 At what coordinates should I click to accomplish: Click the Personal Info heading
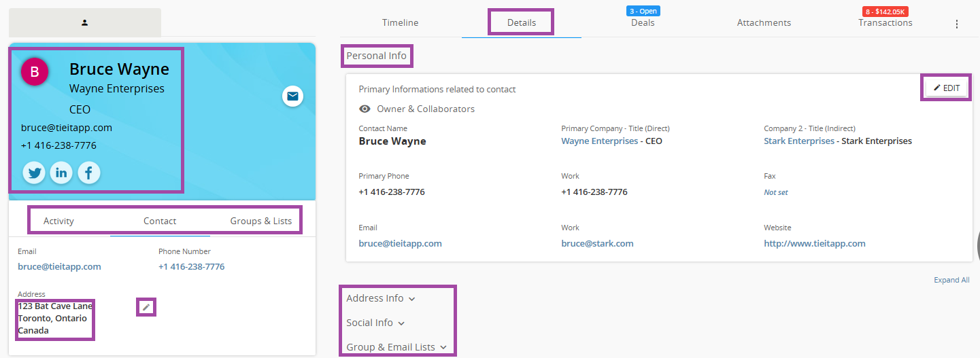click(x=376, y=56)
